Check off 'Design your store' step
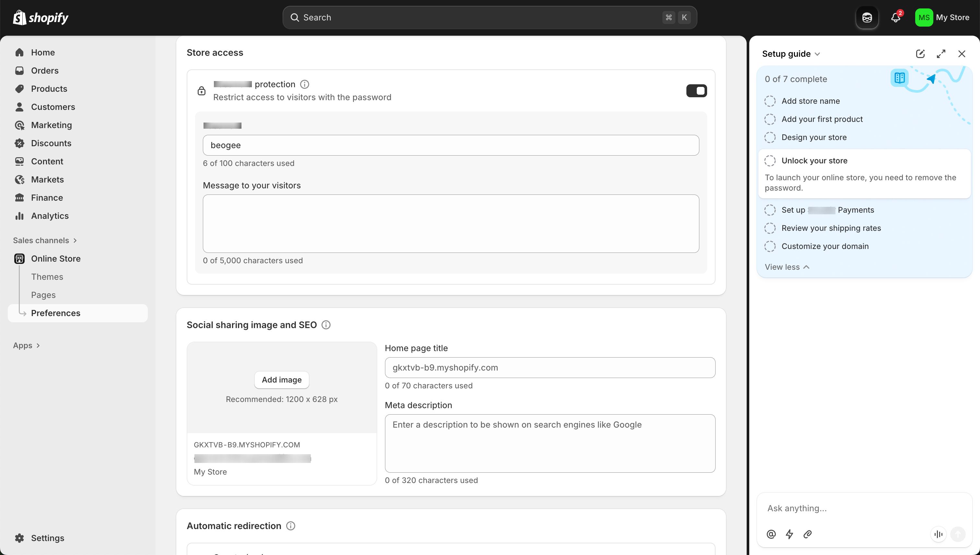The image size is (980, 555). tap(770, 137)
